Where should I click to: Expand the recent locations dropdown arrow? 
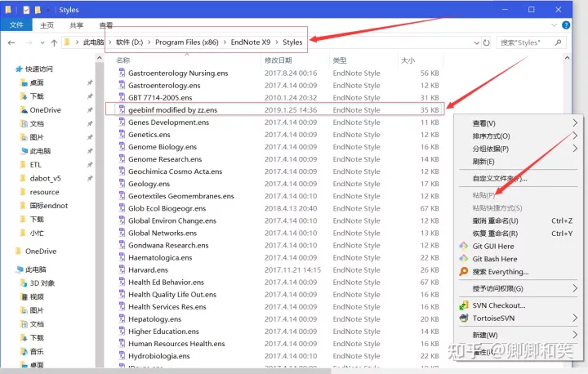[42, 42]
